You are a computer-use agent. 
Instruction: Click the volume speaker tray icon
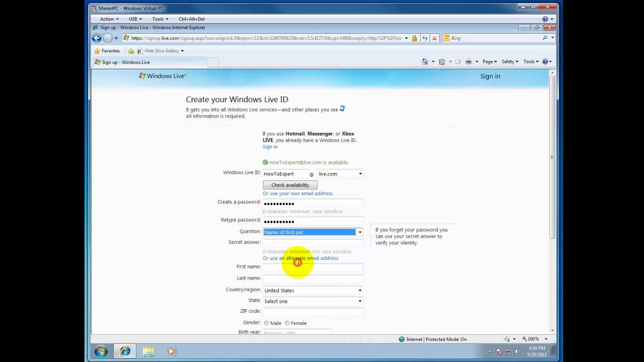coord(518,351)
